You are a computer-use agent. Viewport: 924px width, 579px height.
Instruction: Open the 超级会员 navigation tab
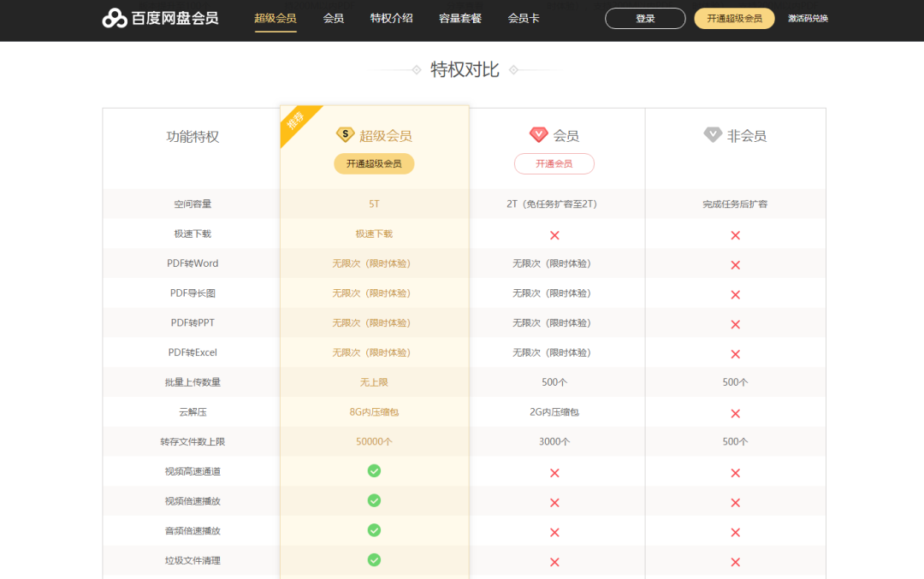275,18
